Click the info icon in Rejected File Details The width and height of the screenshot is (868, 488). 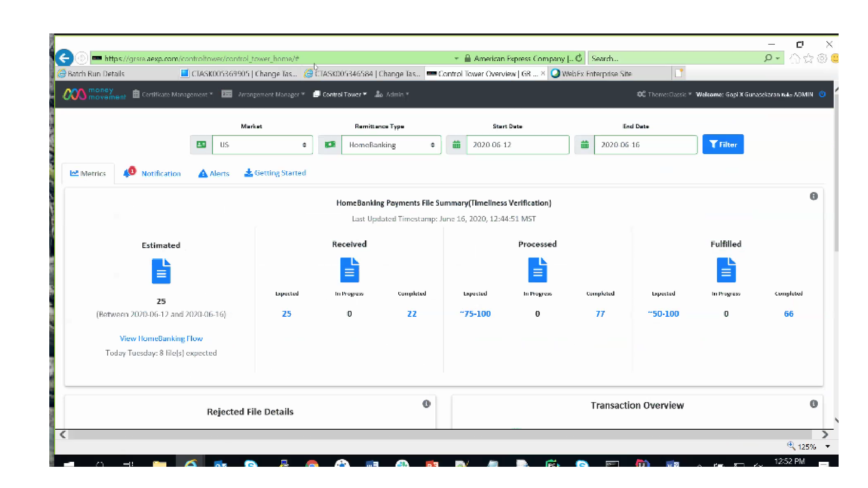pos(426,404)
